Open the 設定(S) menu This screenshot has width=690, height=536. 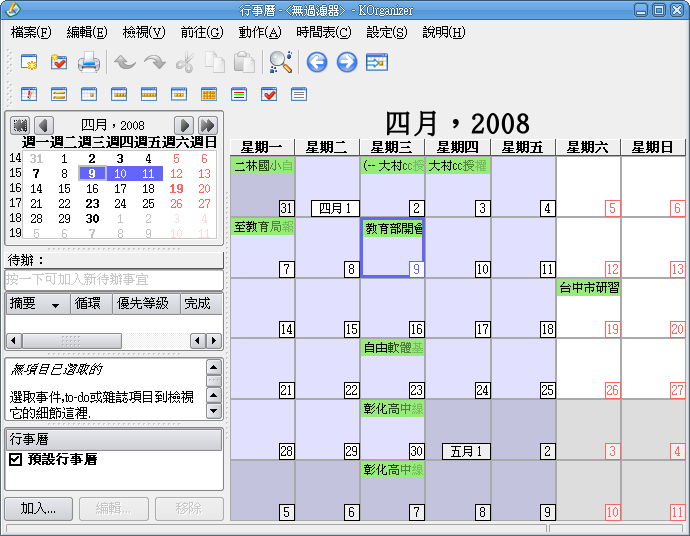click(x=387, y=32)
